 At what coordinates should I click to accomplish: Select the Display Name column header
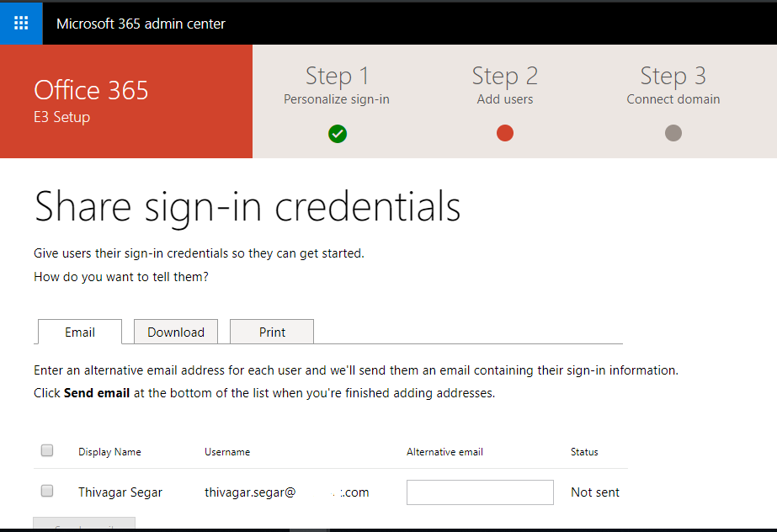(109, 451)
